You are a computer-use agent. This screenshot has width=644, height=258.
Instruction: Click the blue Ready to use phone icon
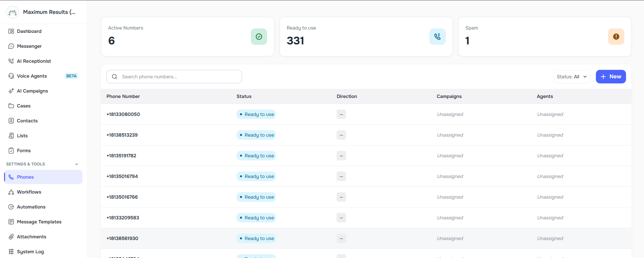click(x=438, y=37)
